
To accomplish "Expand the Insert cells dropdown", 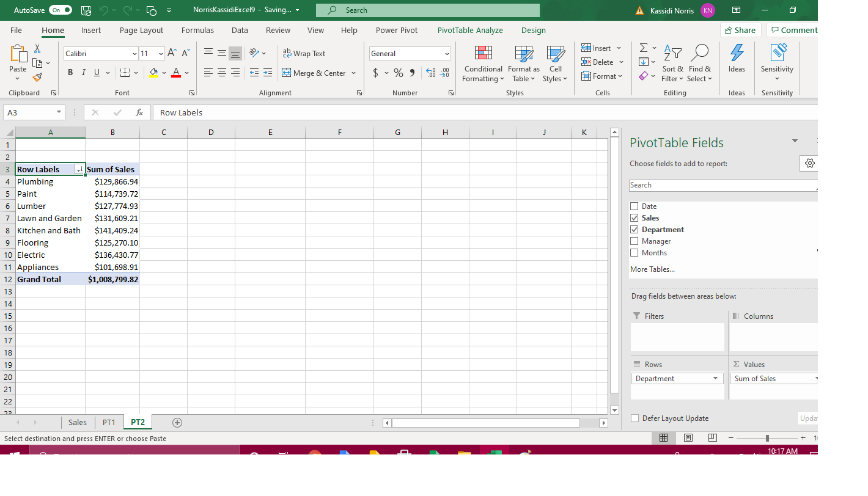I will click(619, 48).
